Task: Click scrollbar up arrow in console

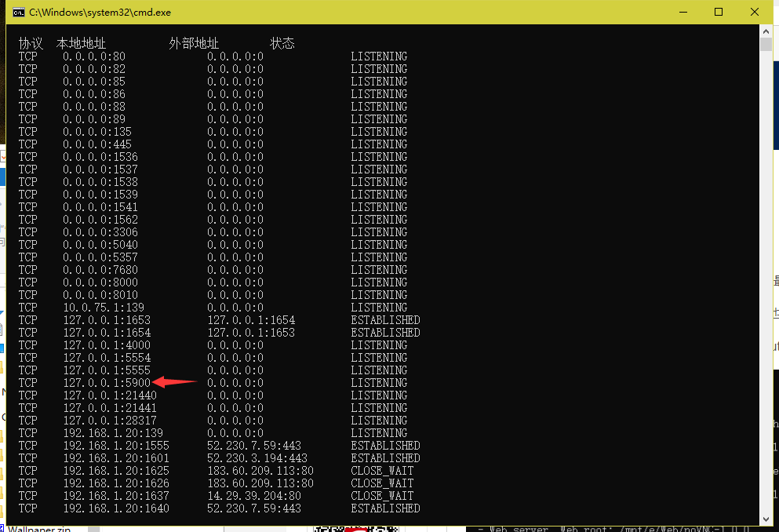Action: (766, 31)
